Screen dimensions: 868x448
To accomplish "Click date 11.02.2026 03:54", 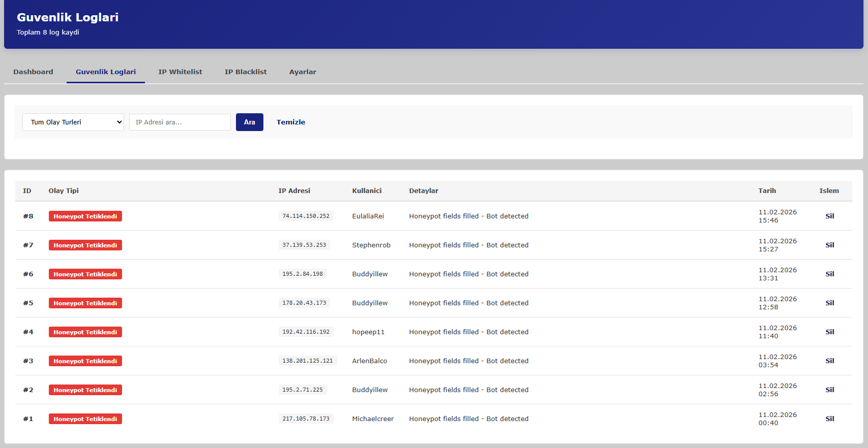I will point(777,361).
